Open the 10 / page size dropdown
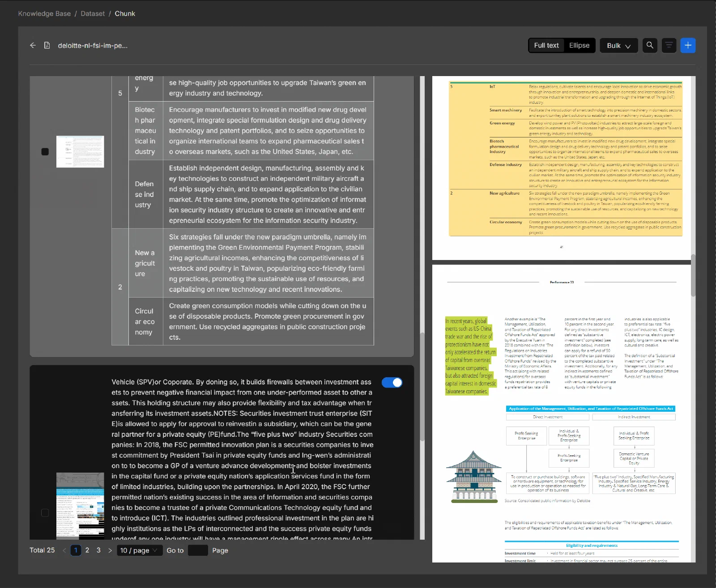This screenshot has width=716, height=588. (139, 550)
